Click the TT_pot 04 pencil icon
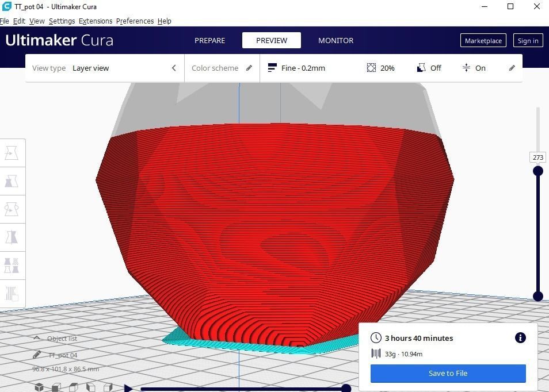549x392 pixels. (x=37, y=355)
